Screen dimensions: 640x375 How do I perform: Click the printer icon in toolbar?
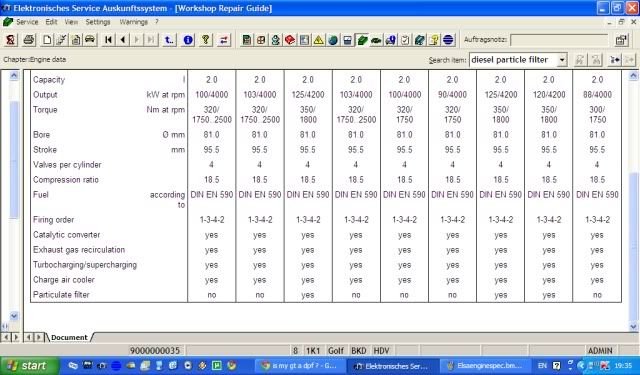(x=29, y=40)
